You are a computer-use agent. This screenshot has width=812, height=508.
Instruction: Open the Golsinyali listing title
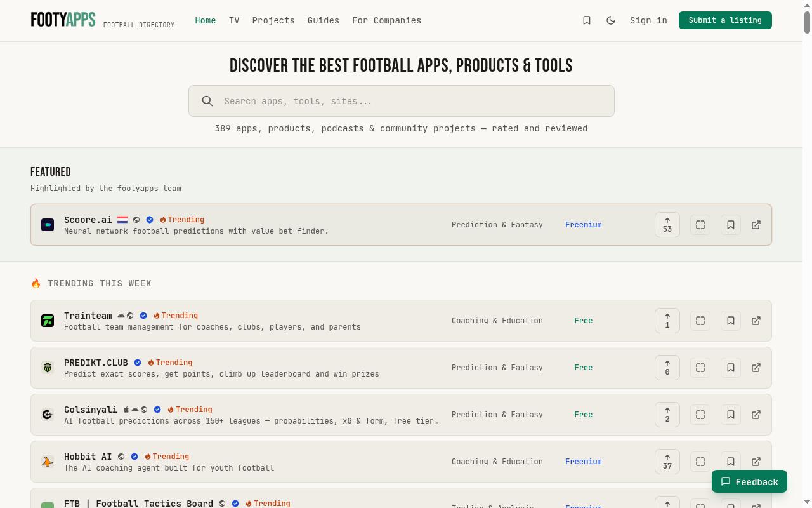(x=91, y=410)
